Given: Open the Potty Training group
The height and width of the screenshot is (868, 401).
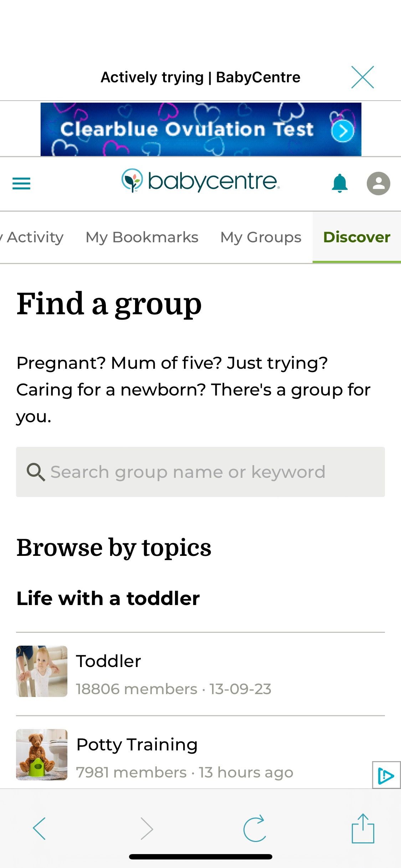Looking at the screenshot, I should pyautogui.click(x=137, y=745).
